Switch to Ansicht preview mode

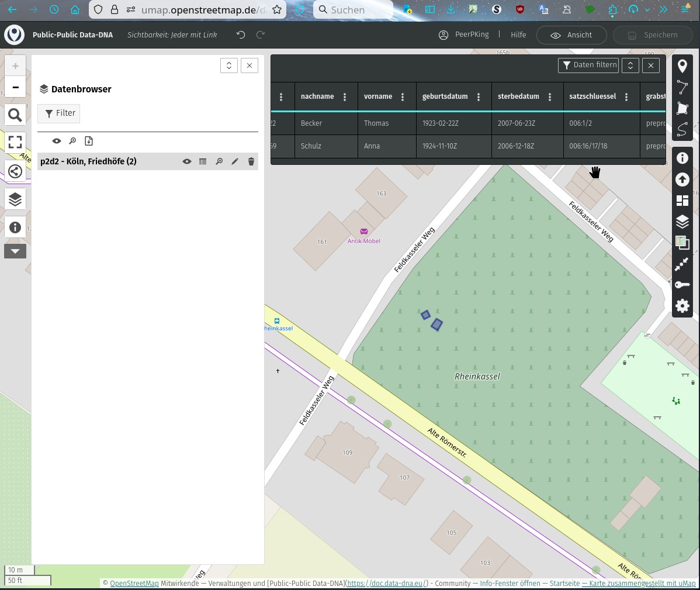[571, 34]
